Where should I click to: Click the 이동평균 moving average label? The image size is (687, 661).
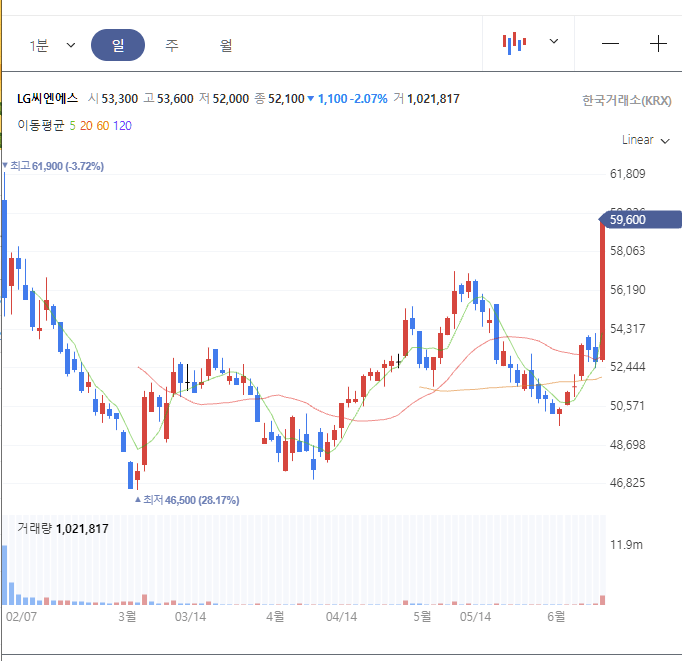(41, 125)
